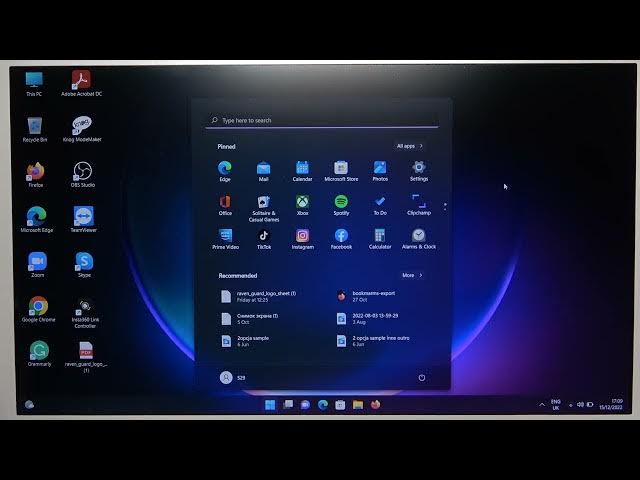
Task: Select Google Chrome desktop shortcut
Action: click(x=38, y=309)
